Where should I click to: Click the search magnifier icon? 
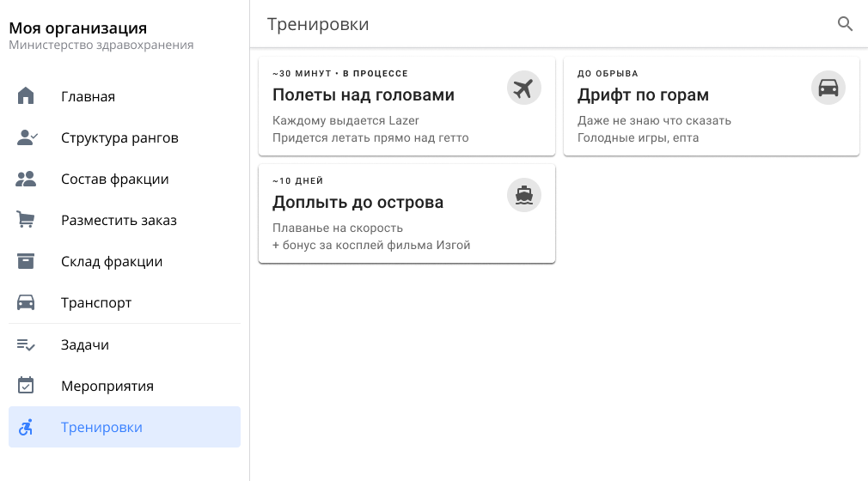coord(845,24)
